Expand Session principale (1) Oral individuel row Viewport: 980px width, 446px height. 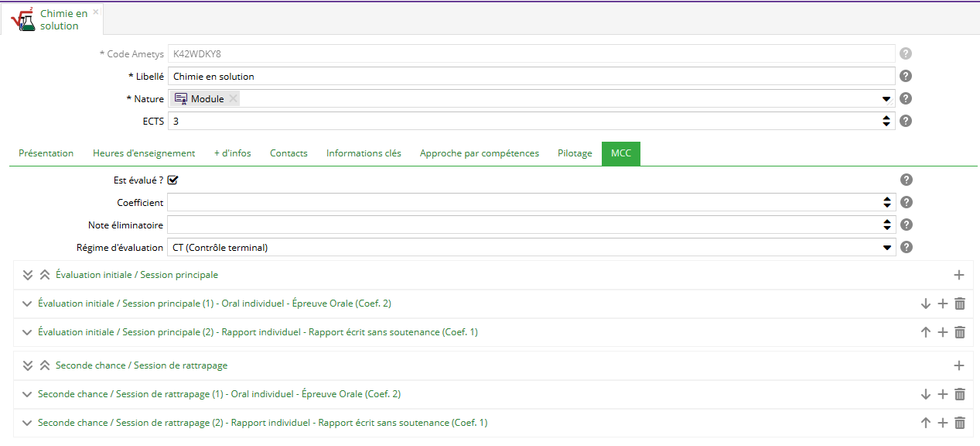coord(27,304)
